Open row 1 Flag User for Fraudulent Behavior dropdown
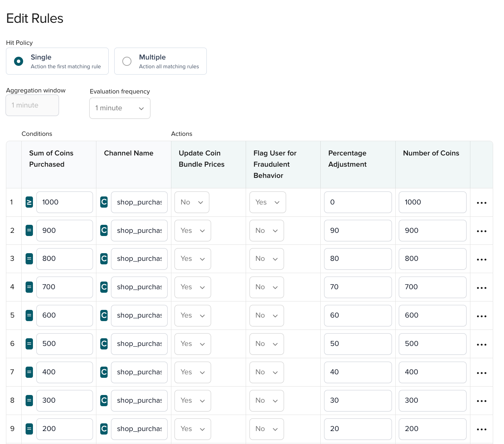 [x=267, y=202]
